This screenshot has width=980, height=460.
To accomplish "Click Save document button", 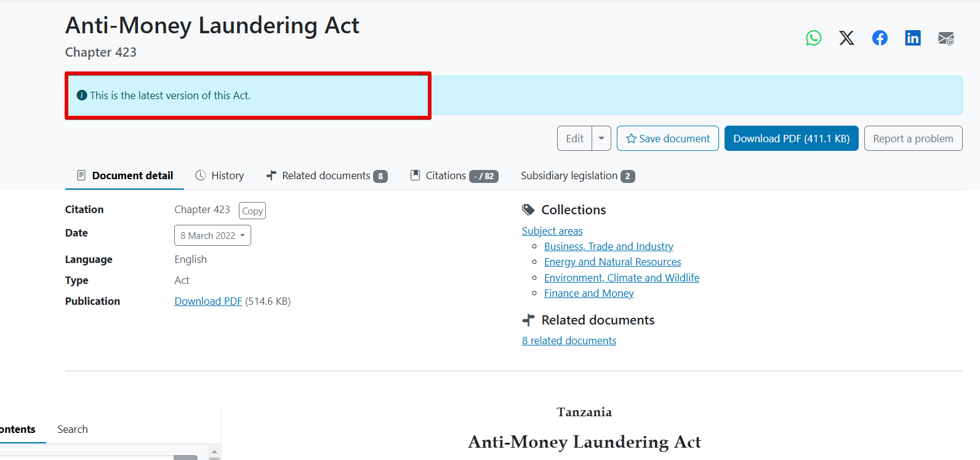I will (668, 139).
